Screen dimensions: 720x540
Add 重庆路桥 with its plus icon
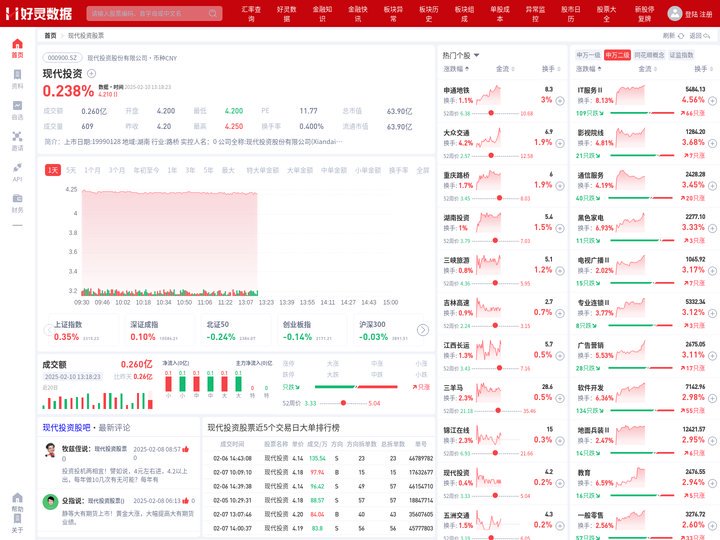[560, 186]
